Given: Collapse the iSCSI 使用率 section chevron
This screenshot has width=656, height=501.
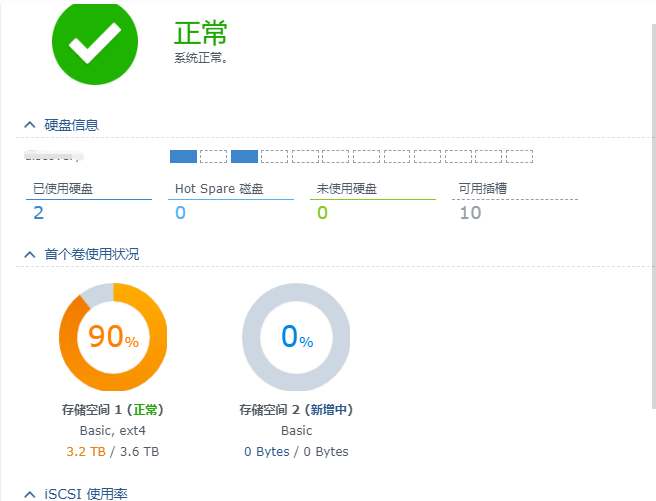Looking at the screenshot, I should tap(30, 494).
